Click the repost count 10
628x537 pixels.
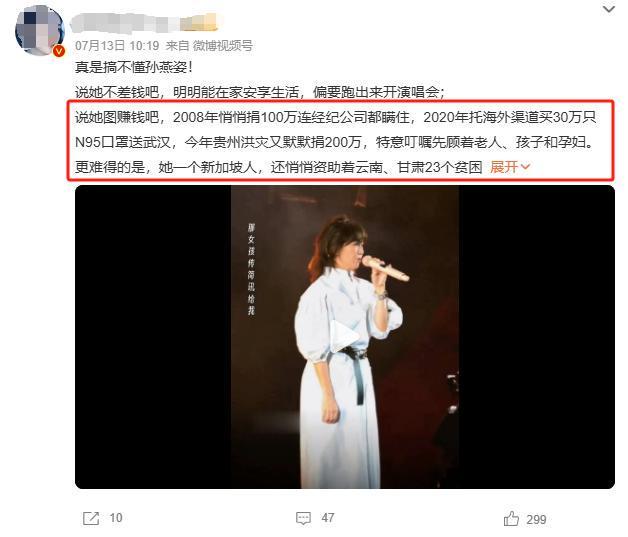pyautogui.click(x=116, y=518)
